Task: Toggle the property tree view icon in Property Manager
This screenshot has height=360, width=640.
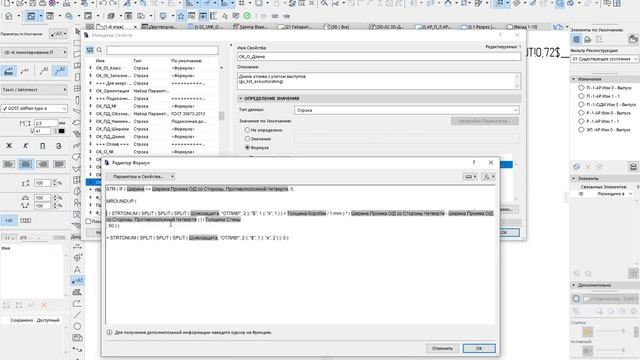Action: [90, 50]
